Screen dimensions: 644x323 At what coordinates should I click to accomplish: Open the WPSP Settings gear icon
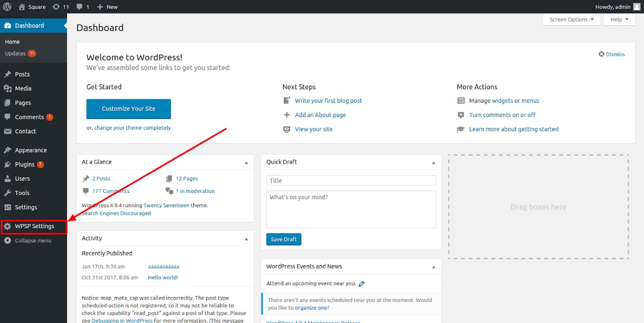[x=8, y=227]
